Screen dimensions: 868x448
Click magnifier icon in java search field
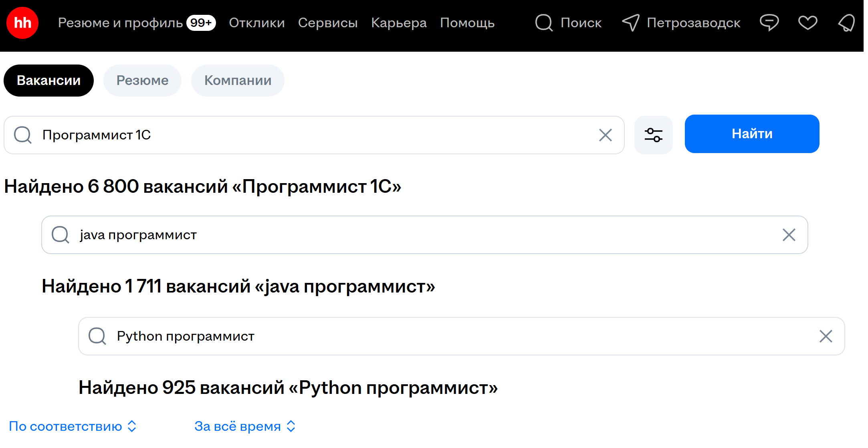click(x=61, y=235)
